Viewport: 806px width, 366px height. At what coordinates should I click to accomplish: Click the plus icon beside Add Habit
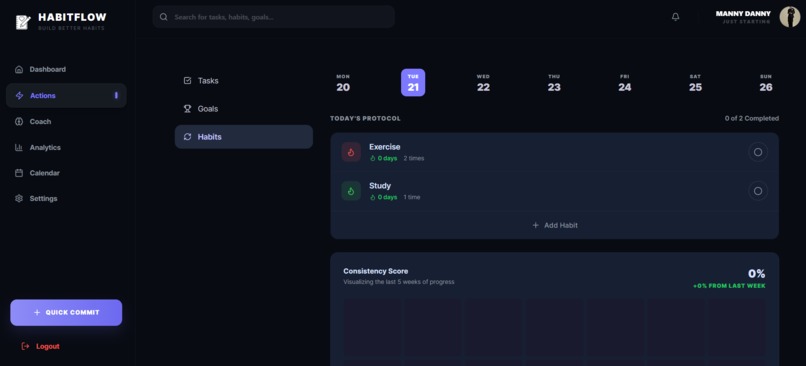[x=536, y=225]
